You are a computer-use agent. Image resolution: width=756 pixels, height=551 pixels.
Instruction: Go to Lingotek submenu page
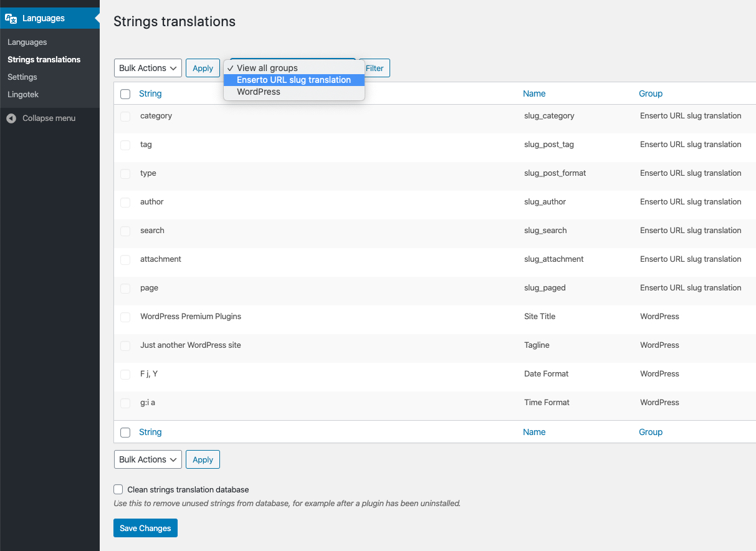pyautogui.click(x=23, y=95)
